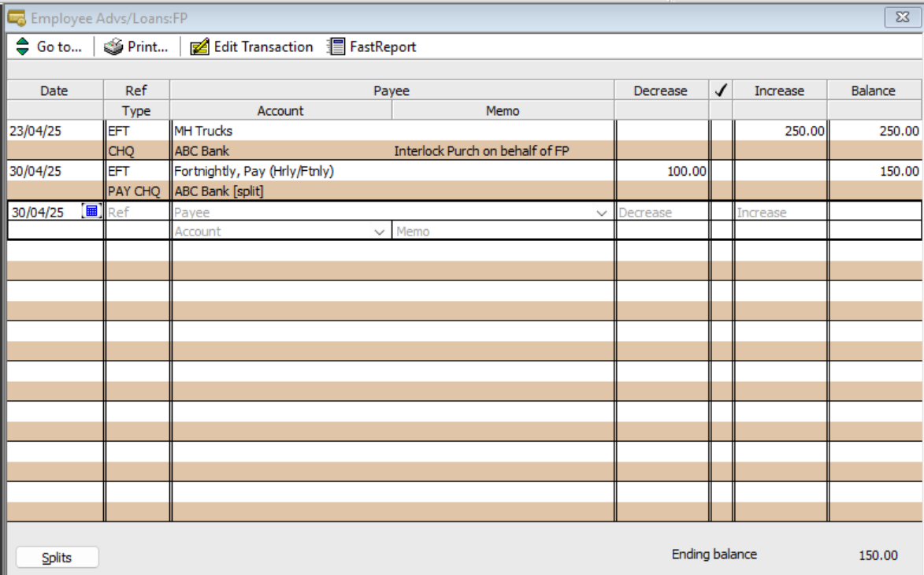This screenshot has height=575, width=924.
Task: Click the Increase amount input field
Action: click(781, 212)
